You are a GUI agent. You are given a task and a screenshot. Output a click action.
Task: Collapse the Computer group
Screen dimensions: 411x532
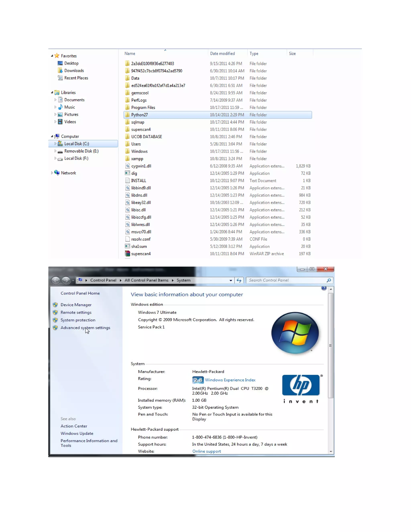(x=52, y=136)
